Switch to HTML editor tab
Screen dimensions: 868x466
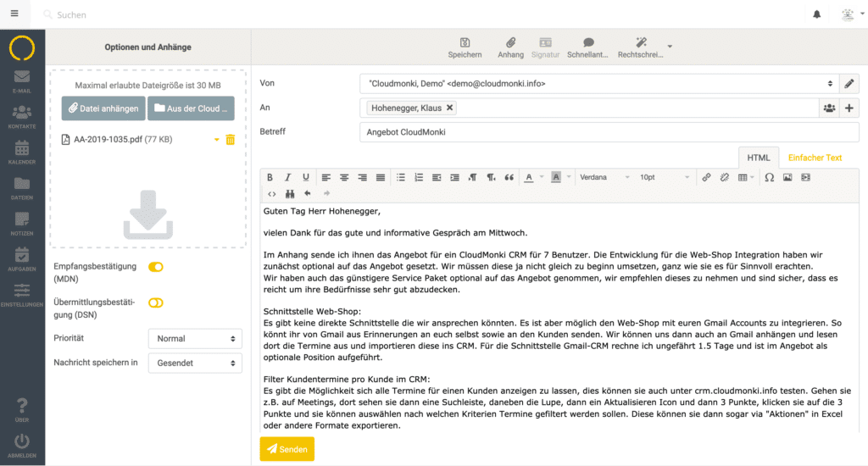tap(759, 158)
